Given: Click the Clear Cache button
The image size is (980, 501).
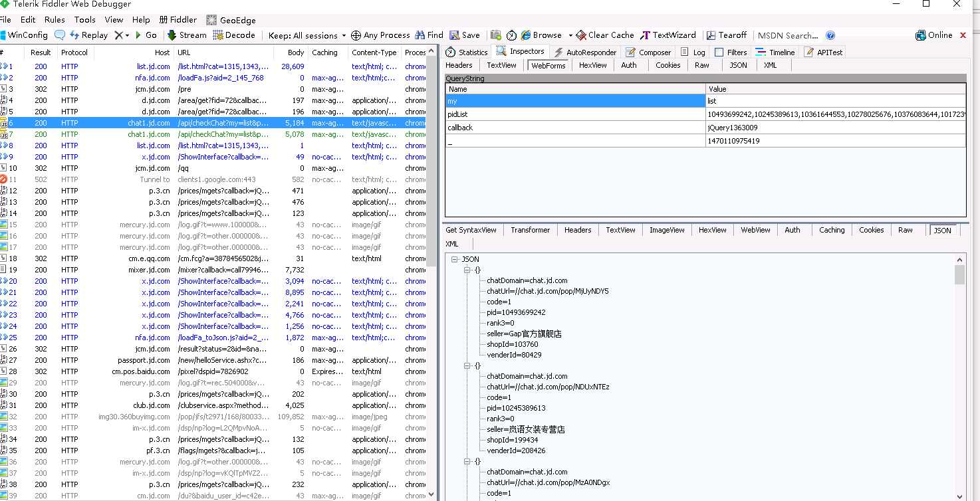Looking at the screenshot, I should coord(605,35).
